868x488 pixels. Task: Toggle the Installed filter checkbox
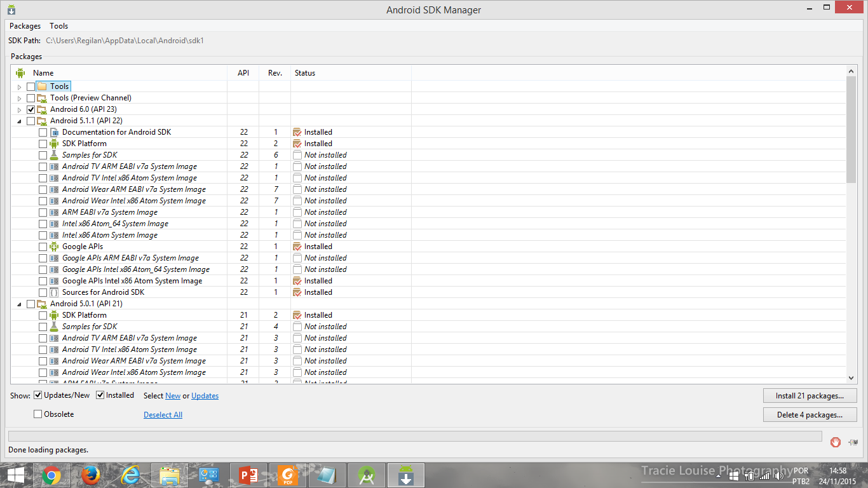pyautogui.click(x=100, y=395)
